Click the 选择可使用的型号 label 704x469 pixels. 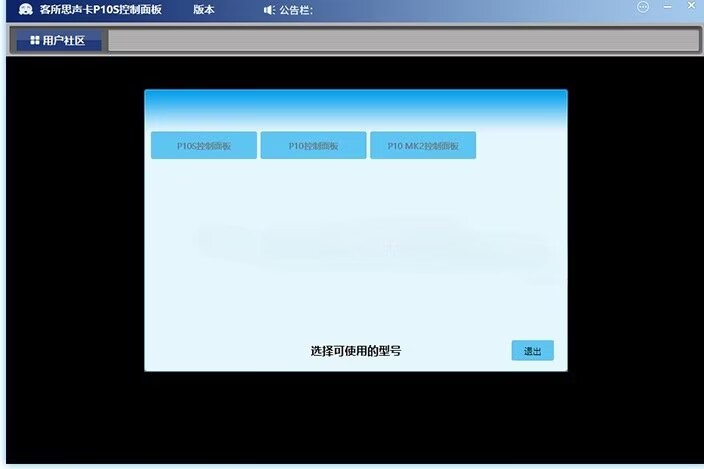pyautogui.click(x=356, y=351)
